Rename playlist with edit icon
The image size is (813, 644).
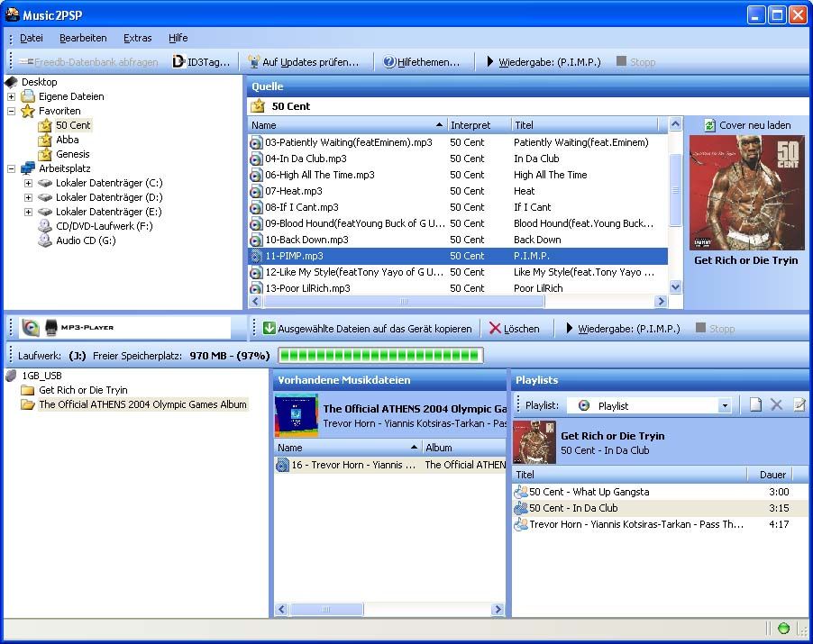click(x=799, y=405)
